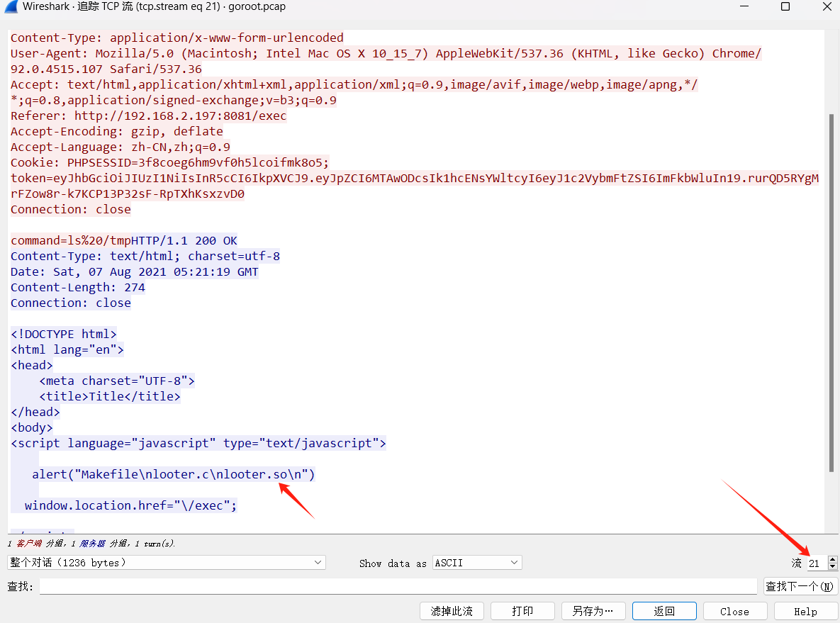The image size is (840, 623).
Task: Click the <!DOCTYPE html> line
Action: point(64,334)
